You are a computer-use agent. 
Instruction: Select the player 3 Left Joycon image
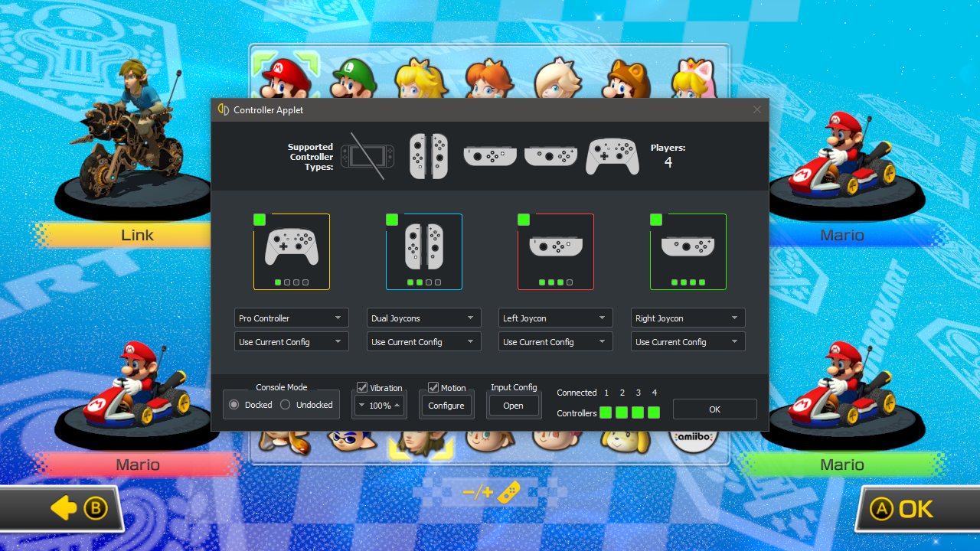(556, 252)
